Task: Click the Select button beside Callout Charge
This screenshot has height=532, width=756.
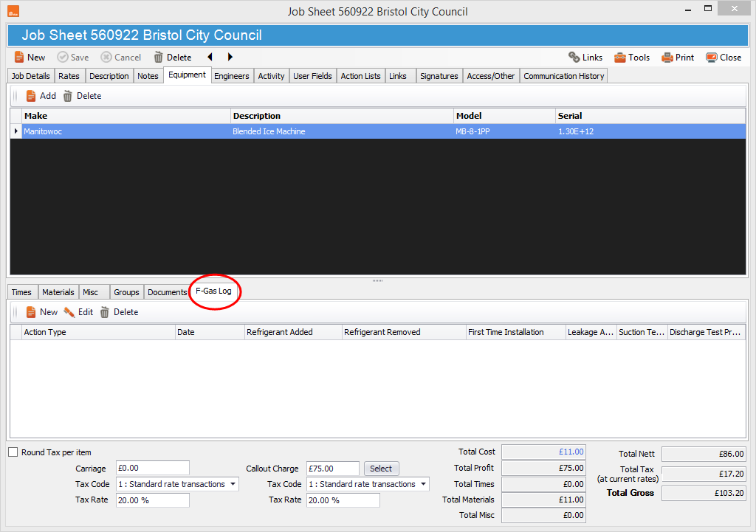Action: click(x=381, y=468)
